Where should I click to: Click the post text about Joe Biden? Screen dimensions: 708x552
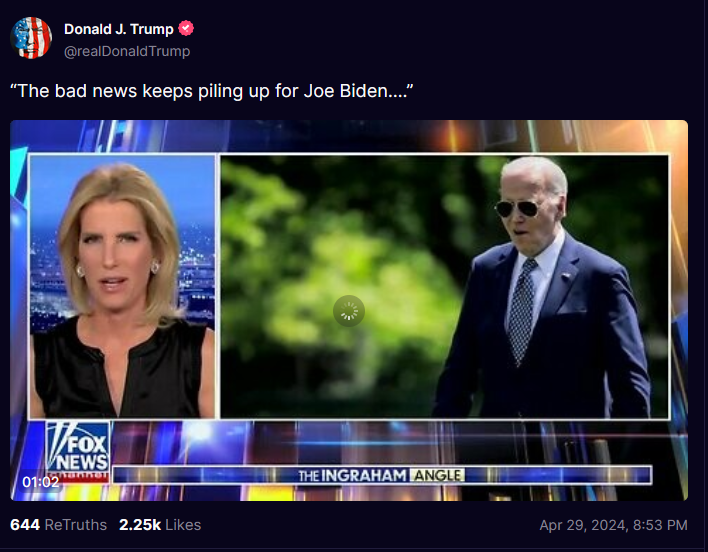click(x=211, y=91)
